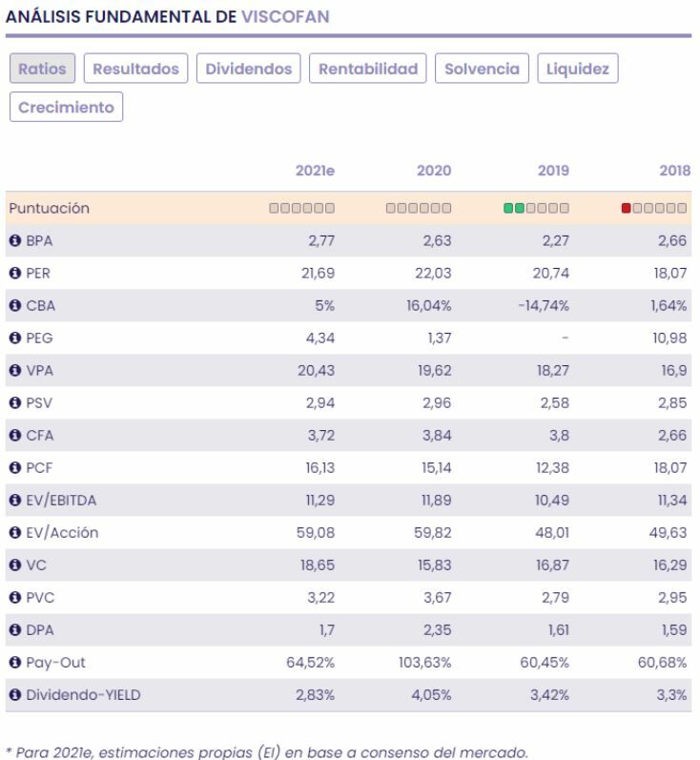Go to the Liquidez tab
This screenshot has height=760, width=700.
click(x=578, y=69)
